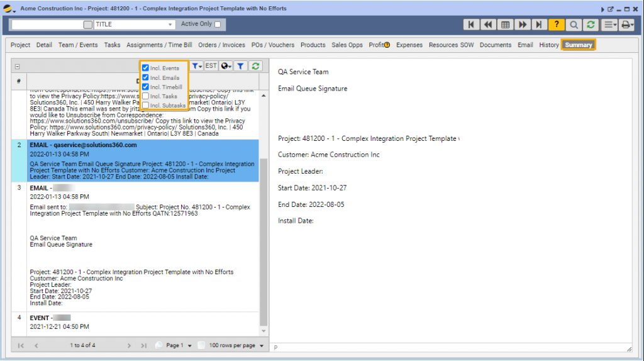Viewport: 644px width, 361px height.
Task: Enable the Incl. Tasks checkbox
Action: [145, 96]
